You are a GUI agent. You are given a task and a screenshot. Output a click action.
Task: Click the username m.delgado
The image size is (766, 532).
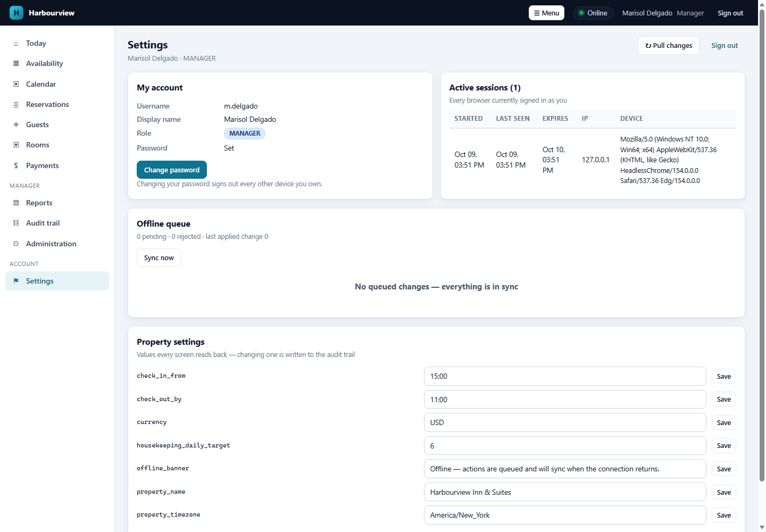click(x=241, y=106)
